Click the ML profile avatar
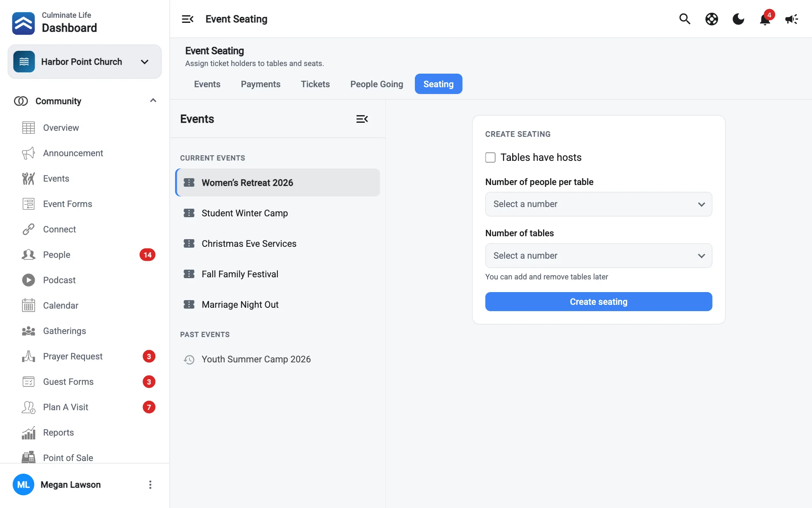812x508 pixels. point(23,485)
